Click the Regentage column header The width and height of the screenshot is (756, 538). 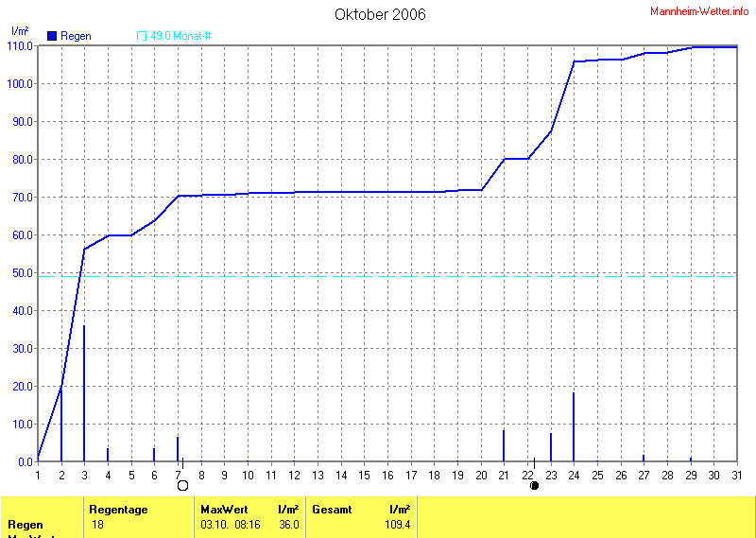118,510
